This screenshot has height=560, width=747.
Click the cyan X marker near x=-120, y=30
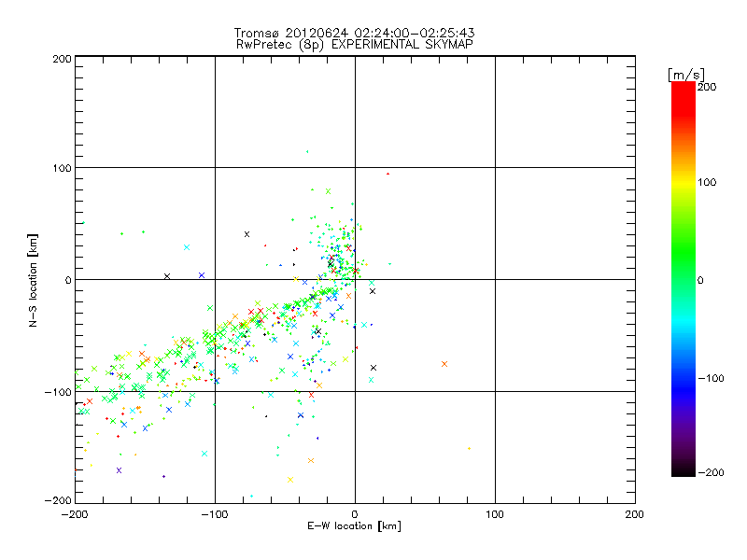(x=187, y=247)
